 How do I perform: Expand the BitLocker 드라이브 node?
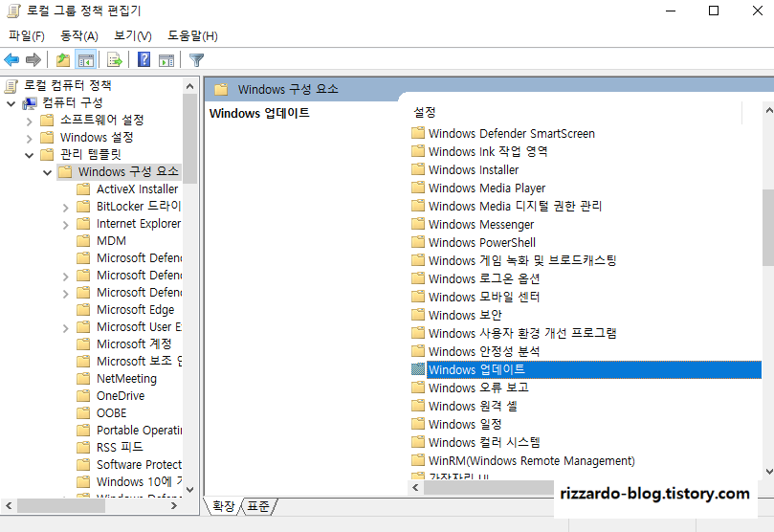point(66,208)
